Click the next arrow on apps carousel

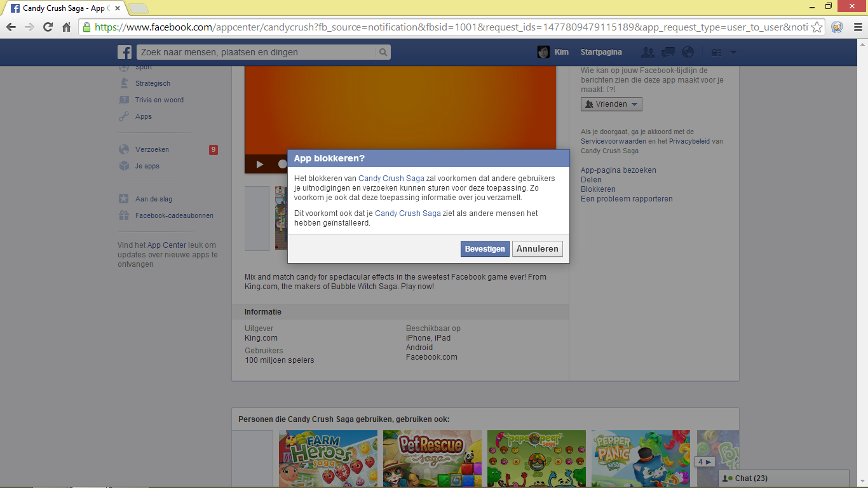[705, 462]
